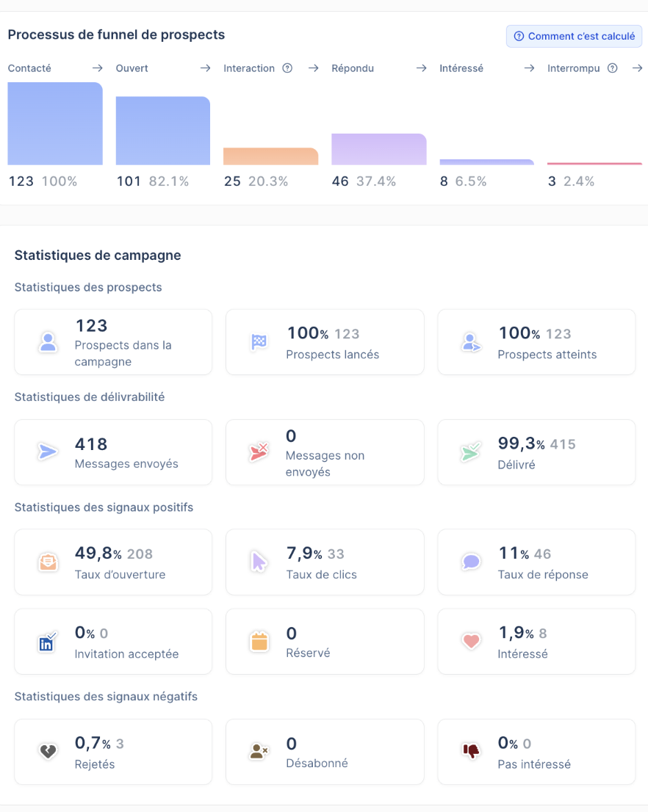Click the LinkedIn icon for Invitation acceptée
Viewport: 648px width, 812px height.
click(x=48, y=642)
